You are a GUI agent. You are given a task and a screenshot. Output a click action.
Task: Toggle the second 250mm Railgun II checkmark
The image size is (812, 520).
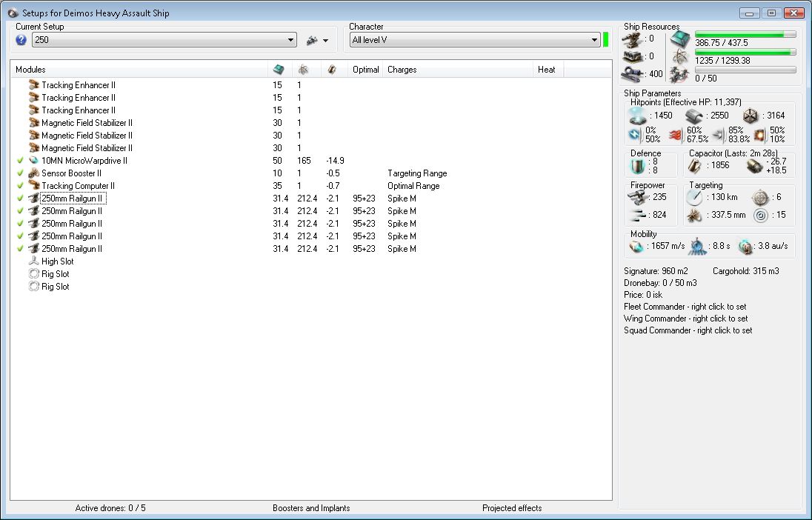click(x=20, y=211)
